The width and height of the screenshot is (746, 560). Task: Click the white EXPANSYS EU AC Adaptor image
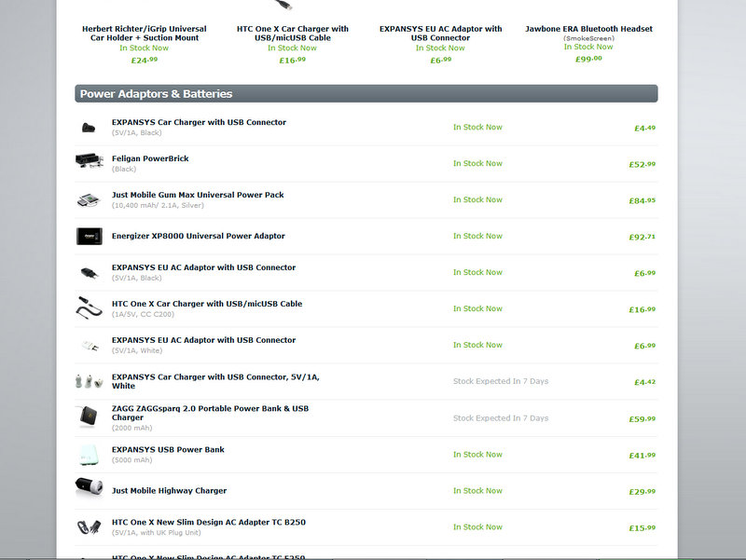point(90,346)
